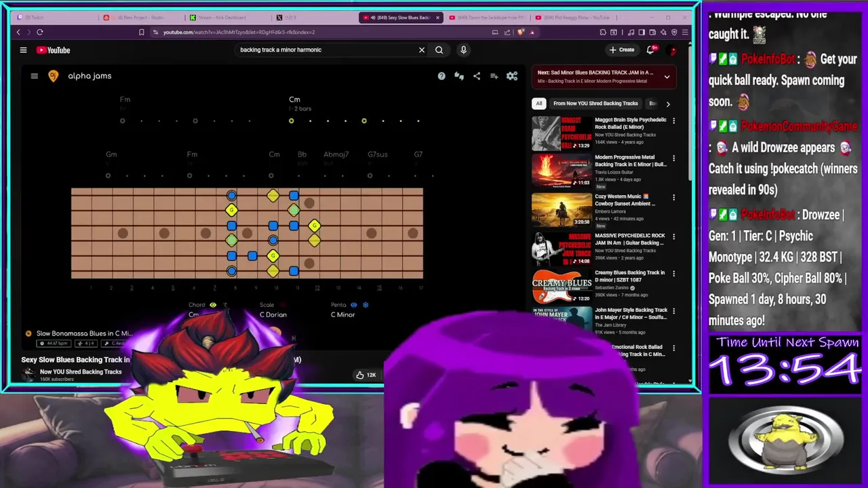Open the Create button
Viewport: 868px width, 488px height.
pos(622,49)
